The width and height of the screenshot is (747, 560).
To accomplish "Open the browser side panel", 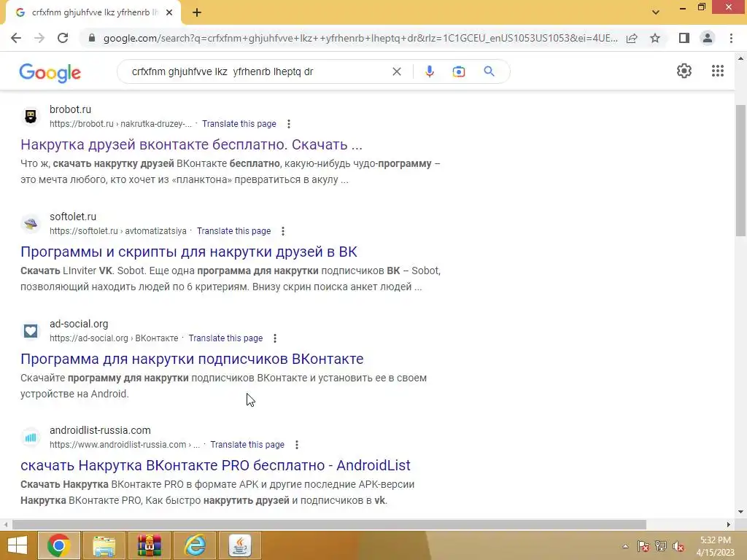I will coord(684,38).
